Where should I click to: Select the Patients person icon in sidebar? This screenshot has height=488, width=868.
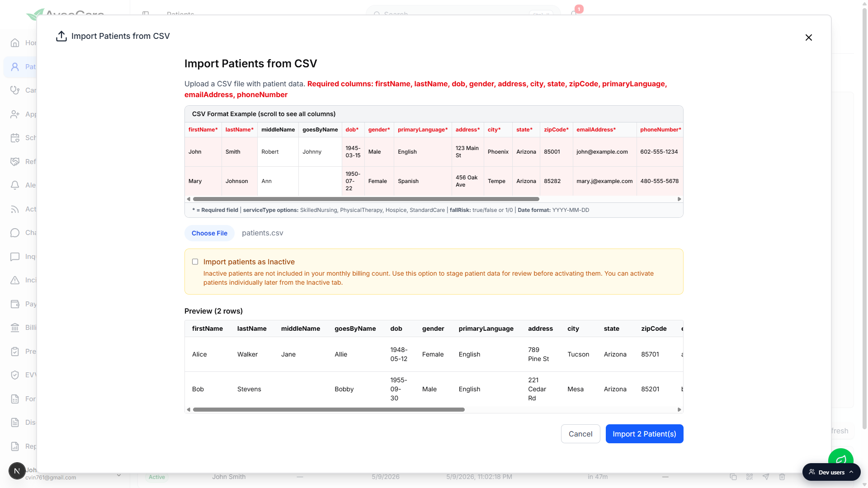tap(15, 67)
